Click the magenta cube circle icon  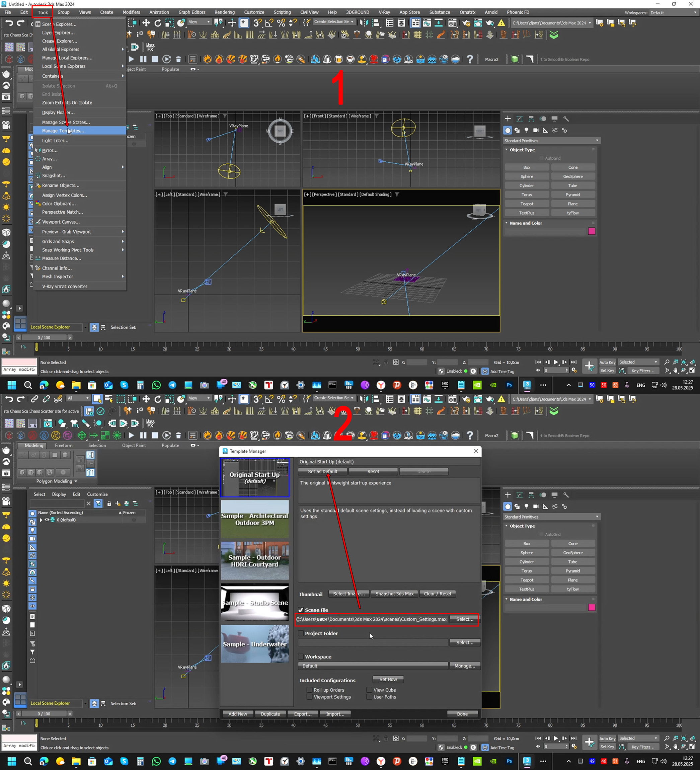[x=68, y=435]
